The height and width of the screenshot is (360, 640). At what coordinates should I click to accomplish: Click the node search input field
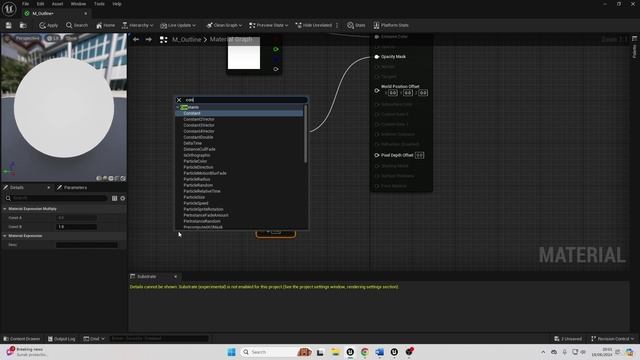tap(245, 100)
